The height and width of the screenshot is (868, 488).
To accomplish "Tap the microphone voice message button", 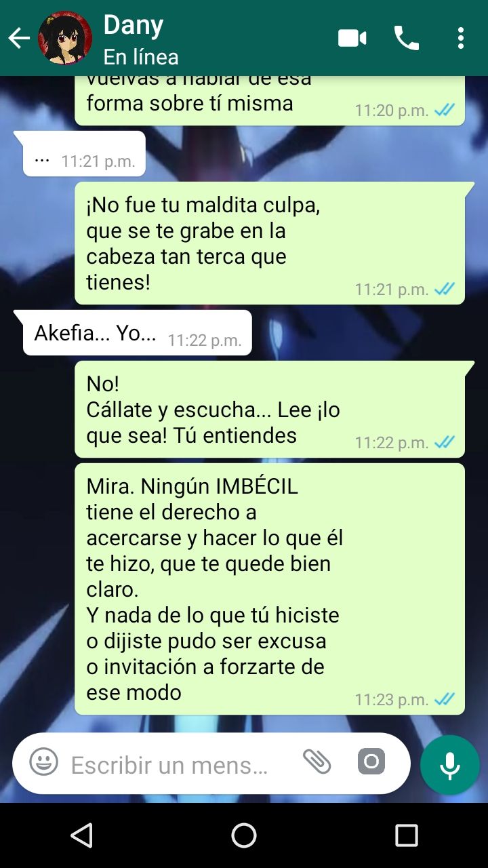I will pyautogui.click(x=449, y=765).
